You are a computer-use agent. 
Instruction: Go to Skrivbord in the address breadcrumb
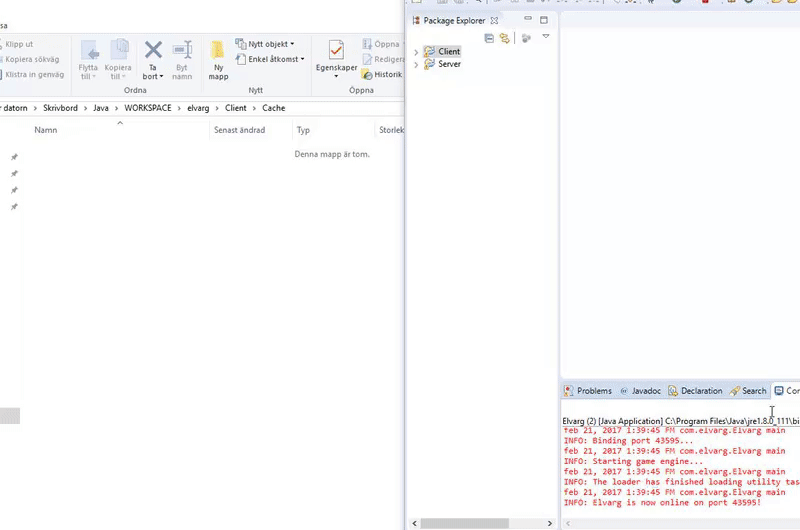click(x=60, y=108)
